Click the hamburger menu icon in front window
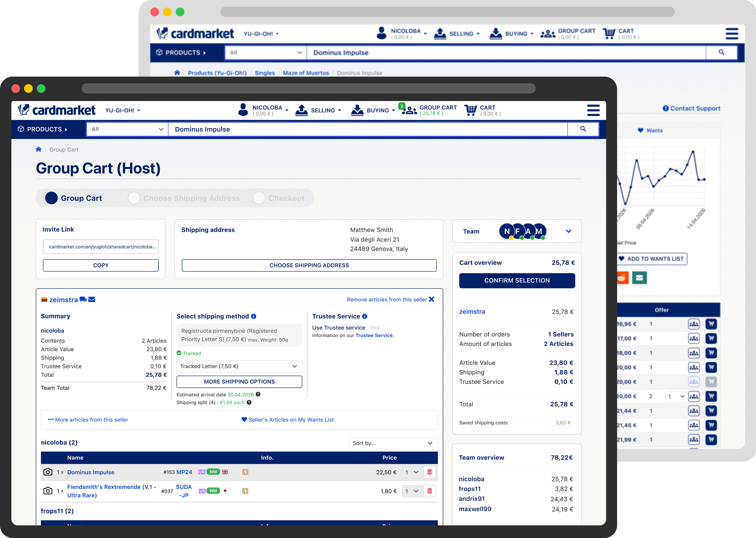Viewport: 756px width, 538px height. [x=593, y=110]
